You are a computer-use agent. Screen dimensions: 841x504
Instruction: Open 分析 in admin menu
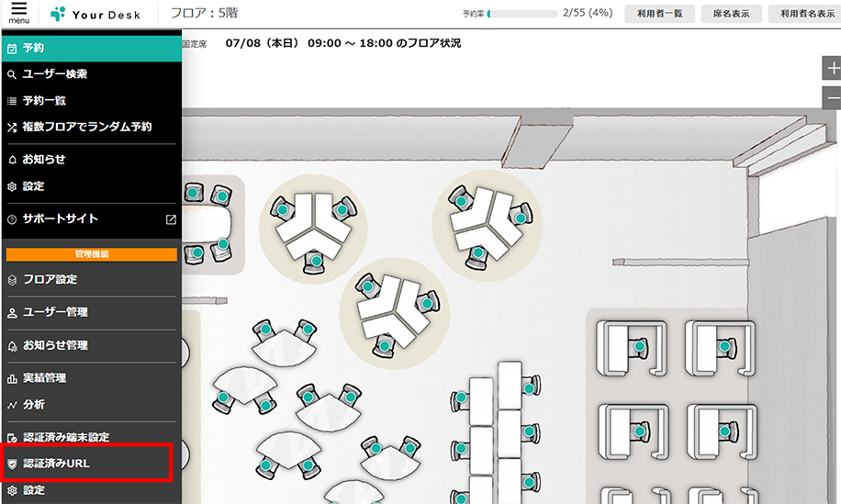tap(92, 405)
